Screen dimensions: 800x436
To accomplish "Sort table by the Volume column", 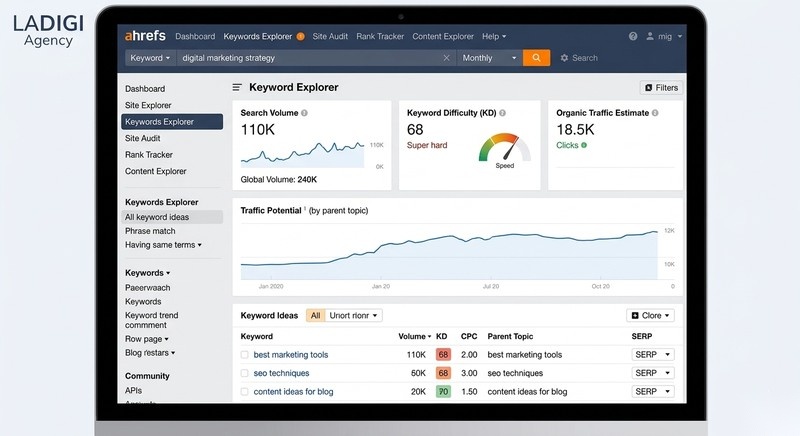I will tap(414, 337).
